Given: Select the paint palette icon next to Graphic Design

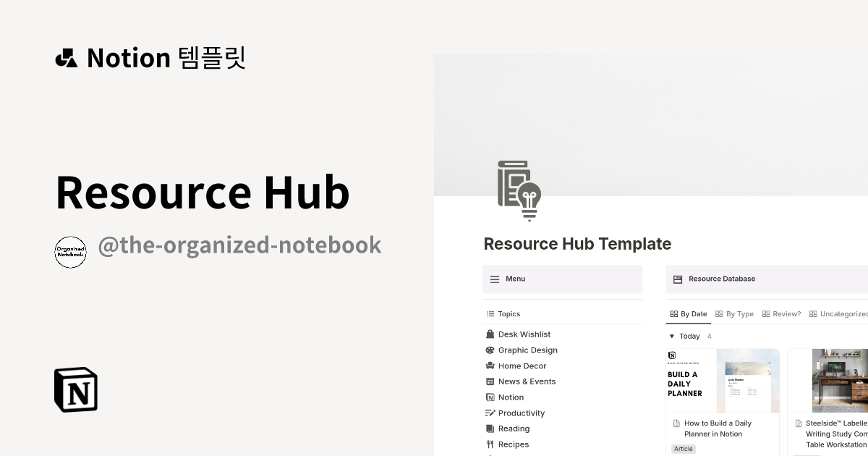Looking at the screenshot, I should tap(490, 350).
